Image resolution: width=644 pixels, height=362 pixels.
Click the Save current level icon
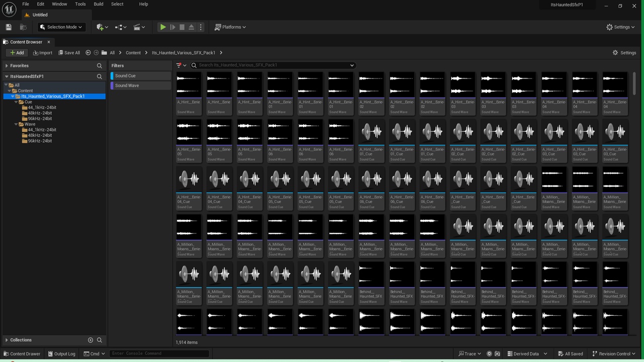[8, 27]
